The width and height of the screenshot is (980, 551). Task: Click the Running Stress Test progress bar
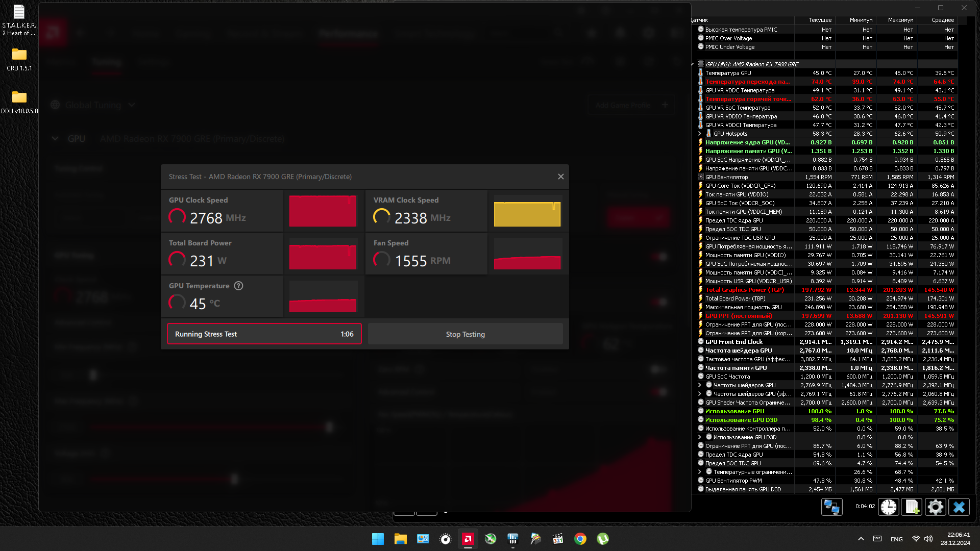pos(264,334)
